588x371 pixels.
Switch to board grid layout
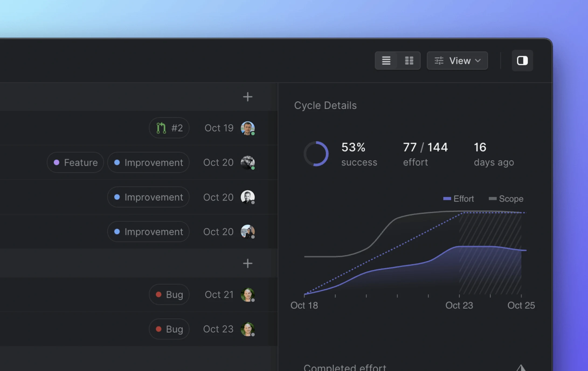tap(409, 61)
